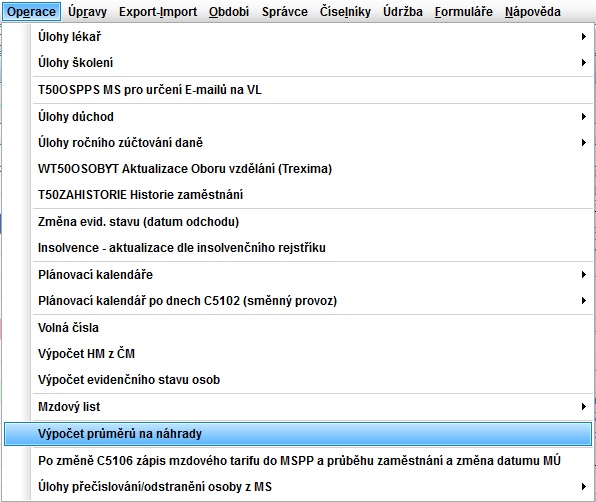
Task: Select Změna evid. stavu (datum odchodu)
Action: [x=312, y=222]
